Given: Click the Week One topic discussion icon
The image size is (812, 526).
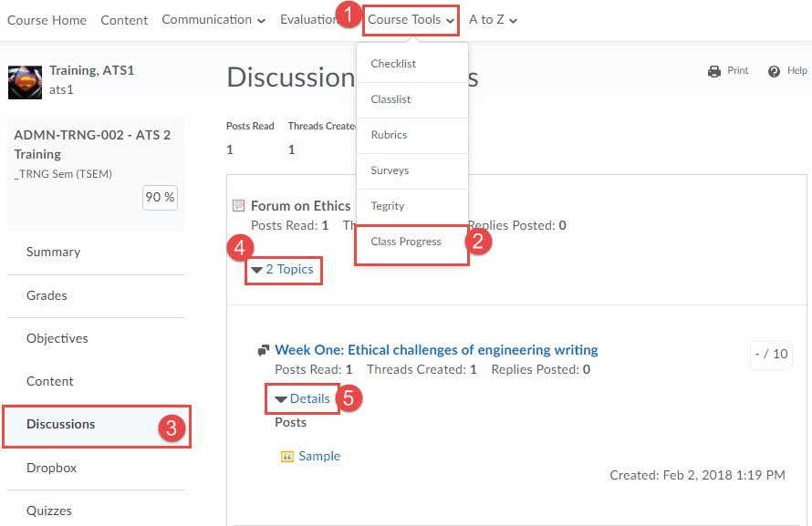Looking at the screenshot, I should 264,350.
